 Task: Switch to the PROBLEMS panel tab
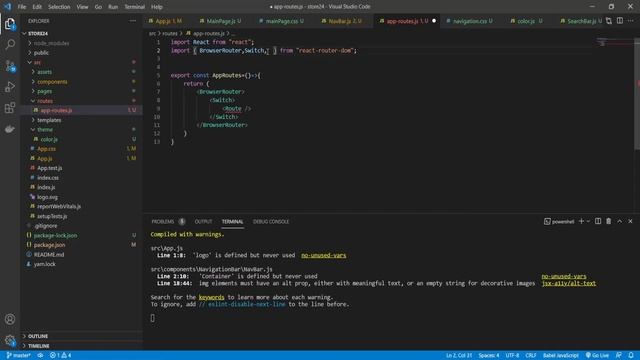[168, 222]
